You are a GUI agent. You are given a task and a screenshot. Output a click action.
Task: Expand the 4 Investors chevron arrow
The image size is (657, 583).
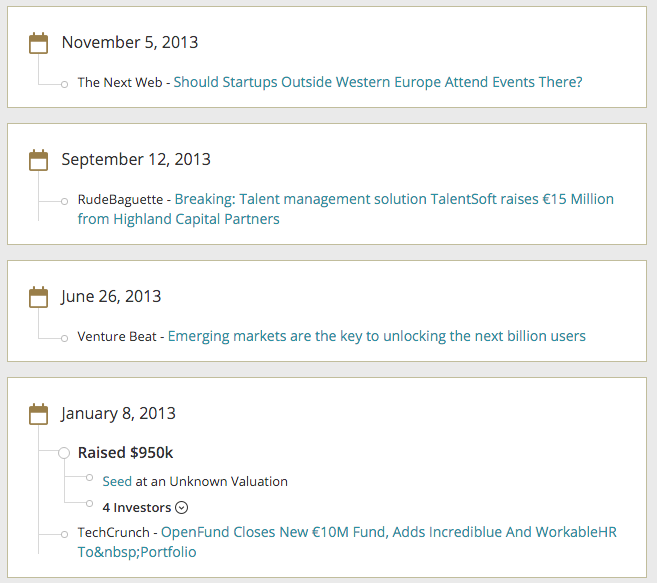coord(181,507)
